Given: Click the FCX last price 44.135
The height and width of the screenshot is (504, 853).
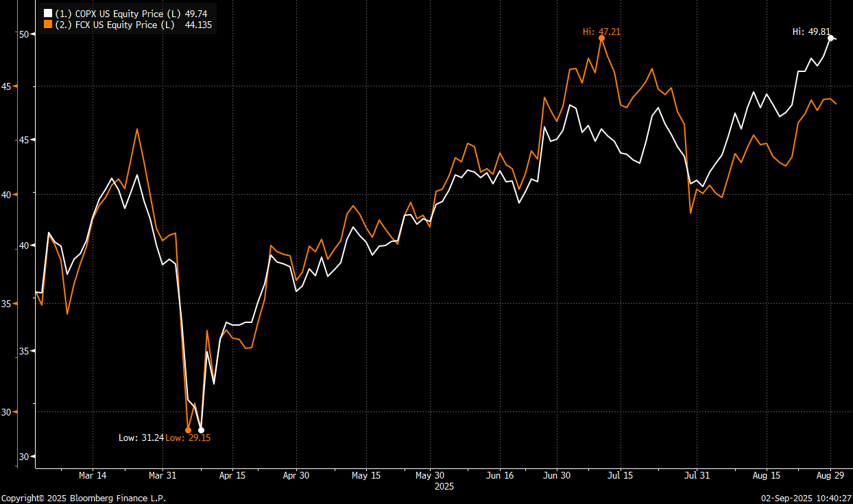Looking at the screenshot, I should coord(199,25).
